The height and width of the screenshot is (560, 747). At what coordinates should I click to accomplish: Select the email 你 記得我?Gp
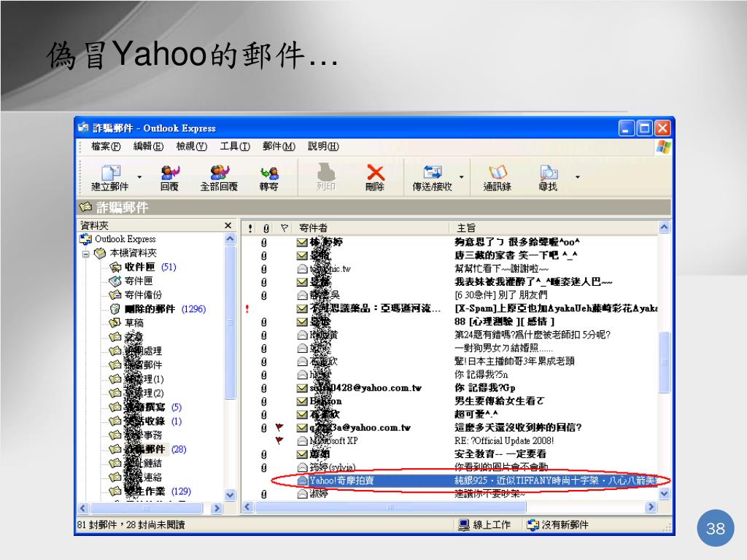pyautogui.click(x=450, y=388)
